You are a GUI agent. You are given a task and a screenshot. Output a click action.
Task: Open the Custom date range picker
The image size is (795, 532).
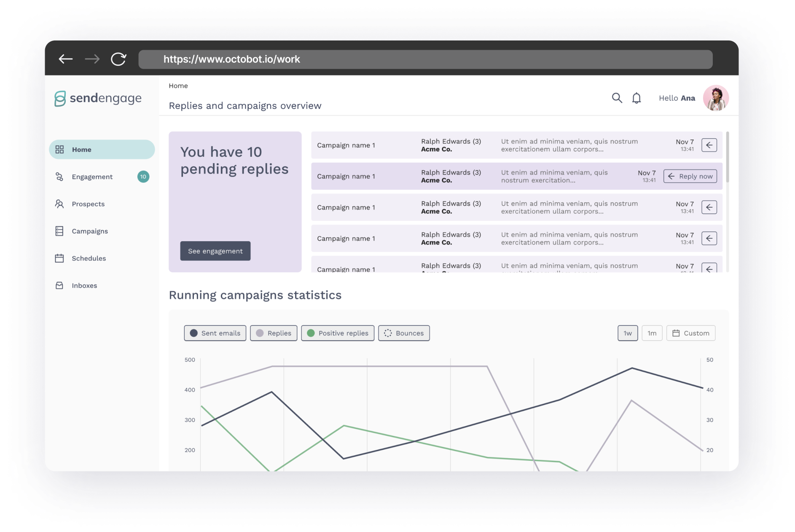pyautogui.click(x=690, y=333)
